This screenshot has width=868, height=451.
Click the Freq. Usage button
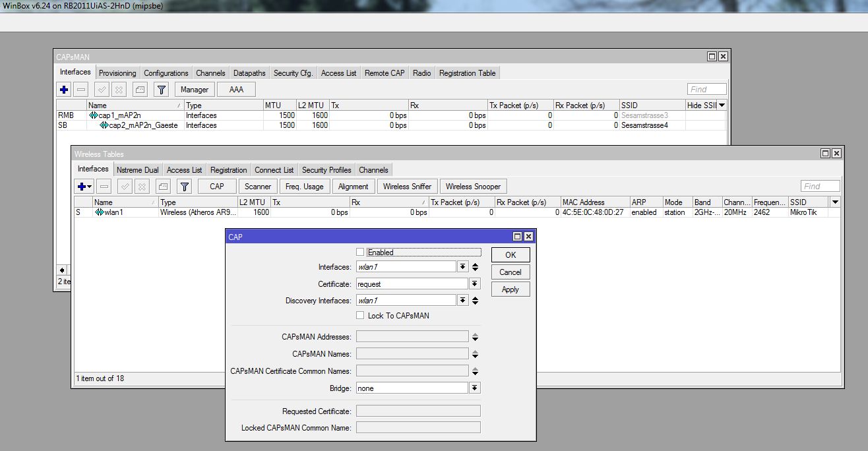(x=305, y=187)
